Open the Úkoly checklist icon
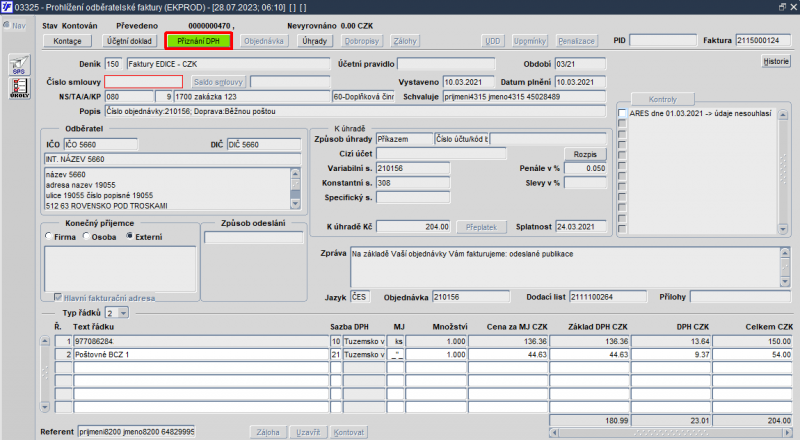 (18, 88)
